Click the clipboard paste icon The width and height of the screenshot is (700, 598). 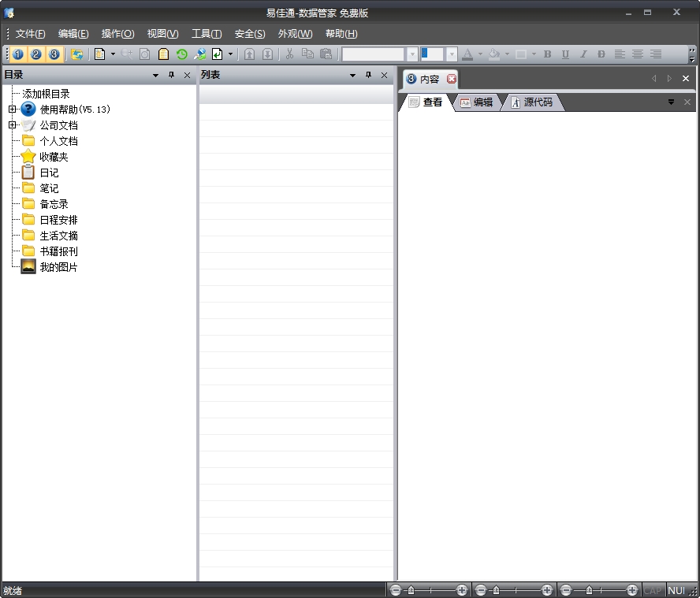326,54
